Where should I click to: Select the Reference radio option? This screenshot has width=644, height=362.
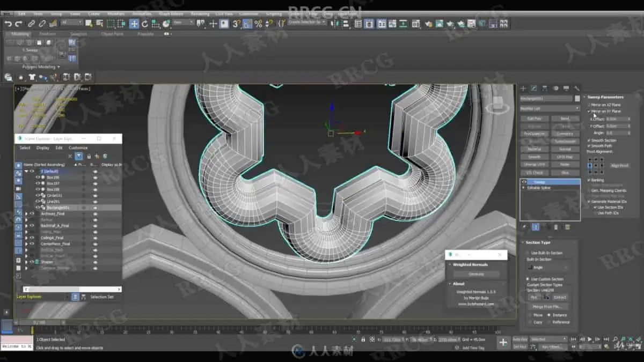(548, 322)
